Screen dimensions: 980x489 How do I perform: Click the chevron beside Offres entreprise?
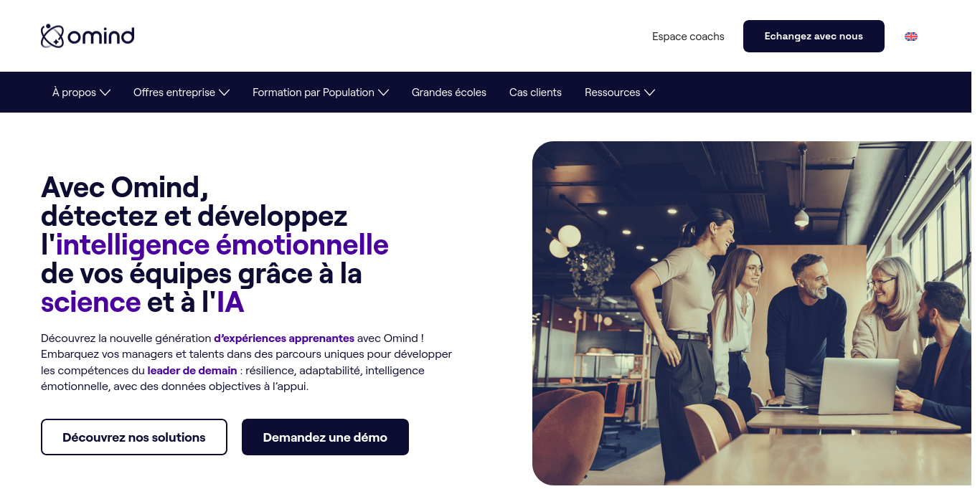pyautogui.click(x=224, y=92)
